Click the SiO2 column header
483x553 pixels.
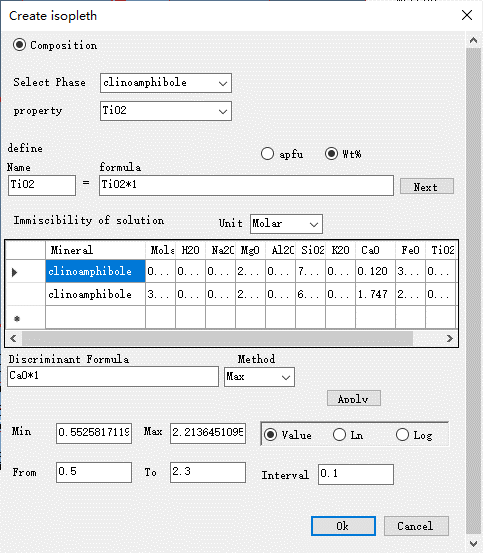pyautogui.click(x=311, y=250)
